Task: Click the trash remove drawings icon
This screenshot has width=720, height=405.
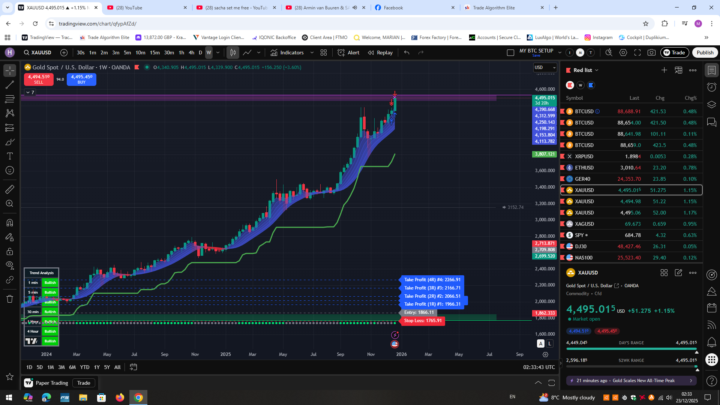Action: [x=10, y=299]
